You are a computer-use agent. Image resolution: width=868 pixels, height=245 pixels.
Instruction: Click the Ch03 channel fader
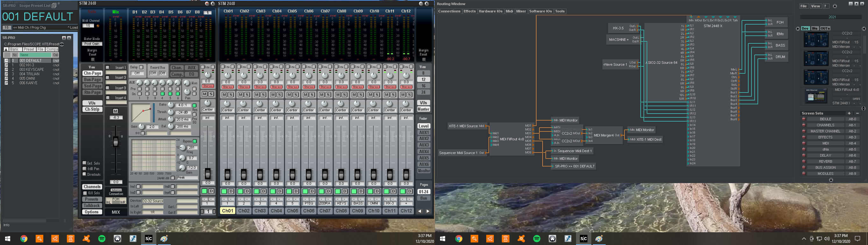[x=260, y=174]
